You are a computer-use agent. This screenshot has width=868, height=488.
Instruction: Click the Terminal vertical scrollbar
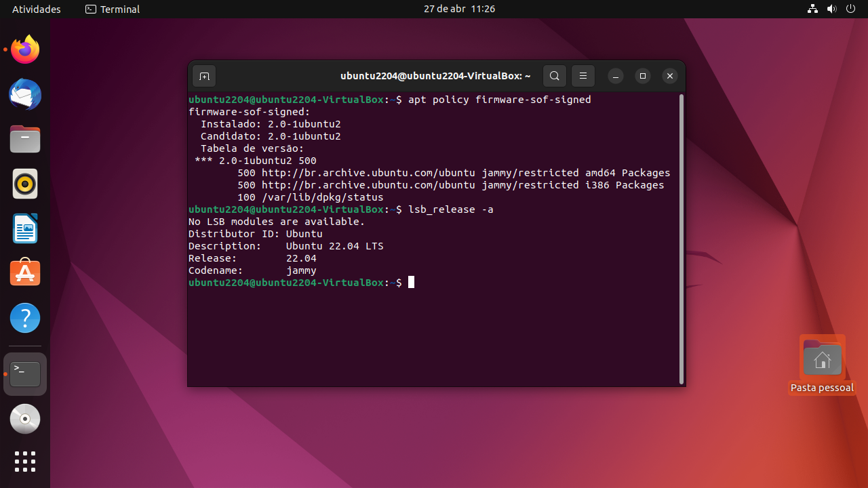click(x=682, y=239)
